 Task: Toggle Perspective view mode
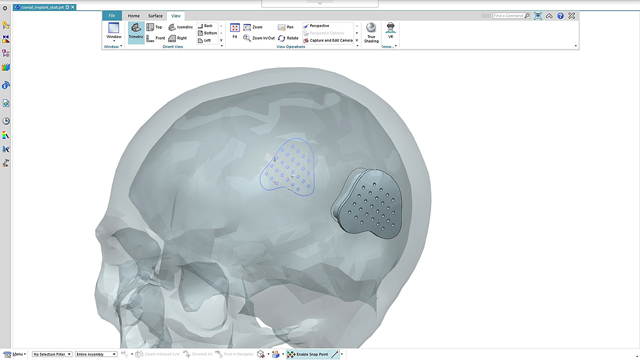pyautogui.click(x=316, y=26)
